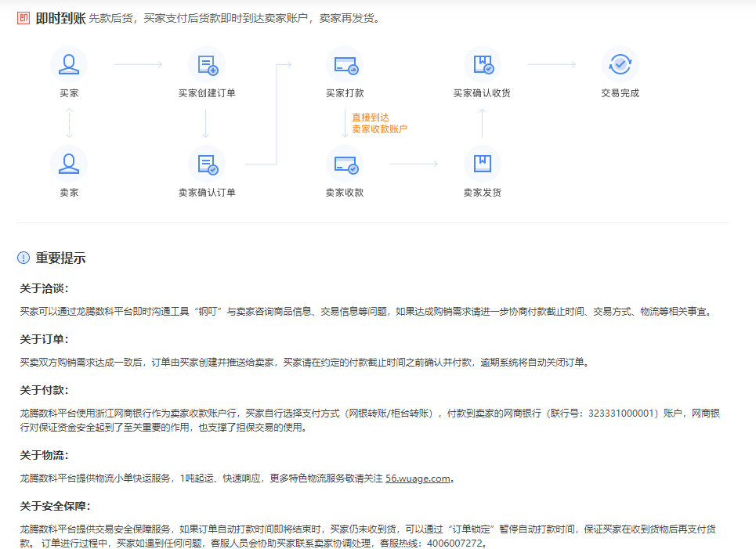
Task: Click the 卖家收款 card icon
Action: point(345,164)
